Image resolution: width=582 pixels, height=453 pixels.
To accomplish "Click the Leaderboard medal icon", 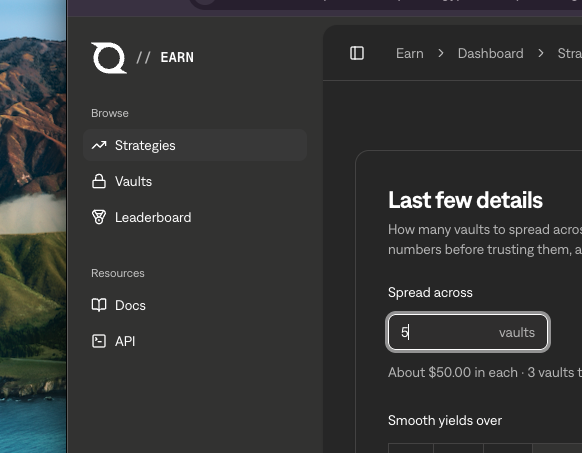I will point(99,217).
